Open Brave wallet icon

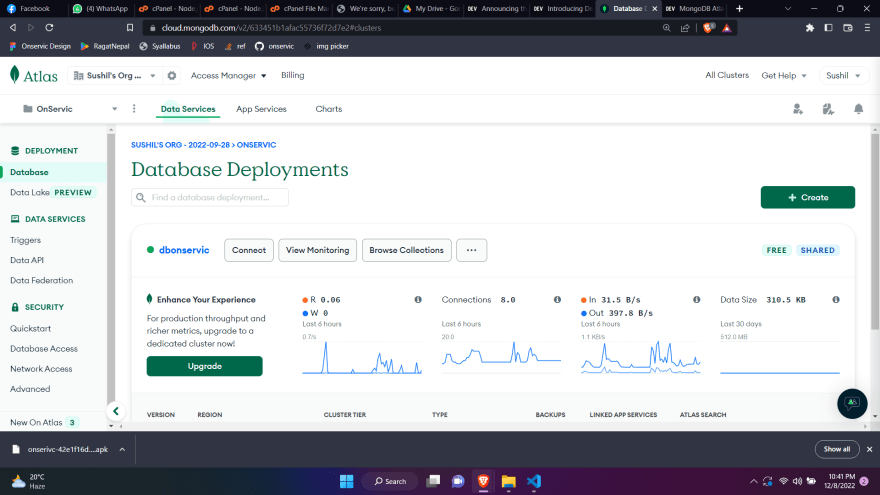(x=847, y=28)
